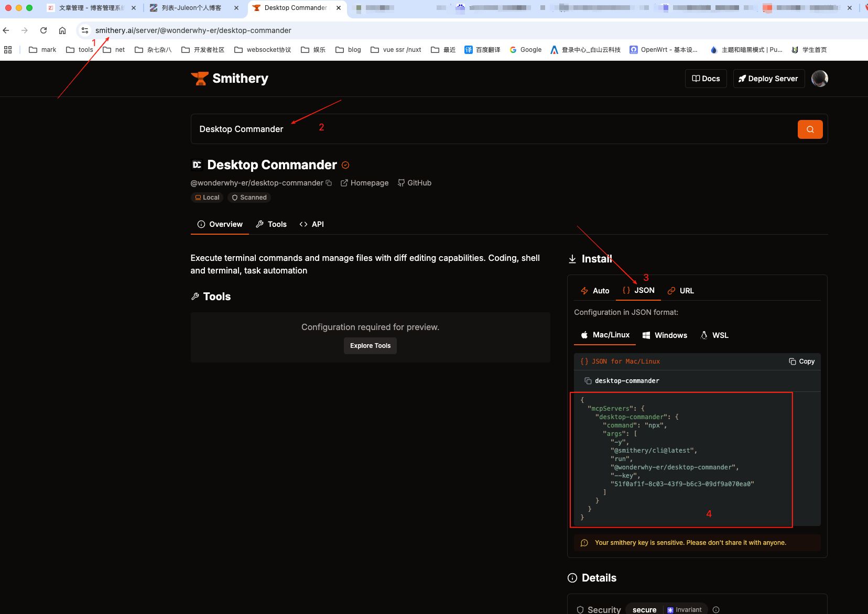Open the net bookmarks folder
Viewport: 868px width, 614px height.
point(114,50)
